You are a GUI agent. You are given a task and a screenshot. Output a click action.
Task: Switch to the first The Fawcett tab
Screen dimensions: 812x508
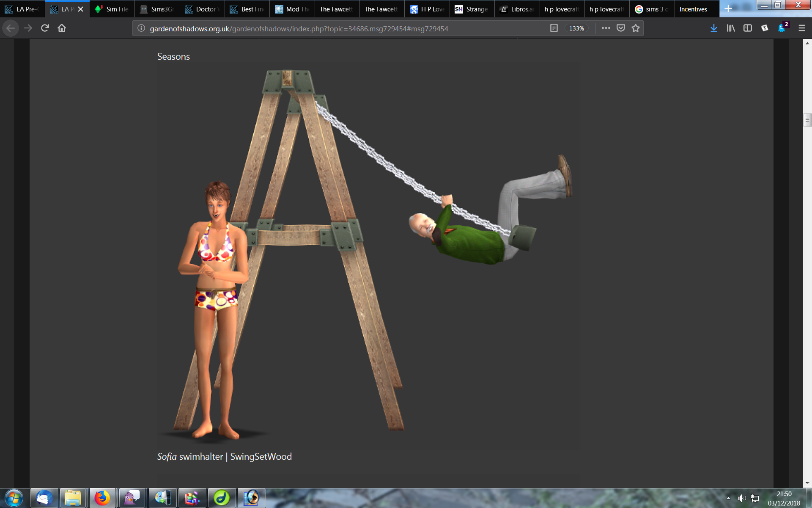pyautogui.click(x=337, y=9)
